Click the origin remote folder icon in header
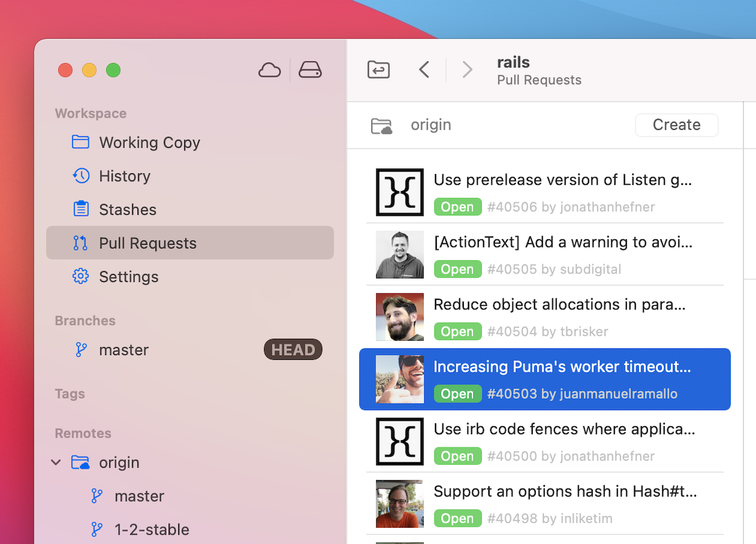 tap(382, 125)
